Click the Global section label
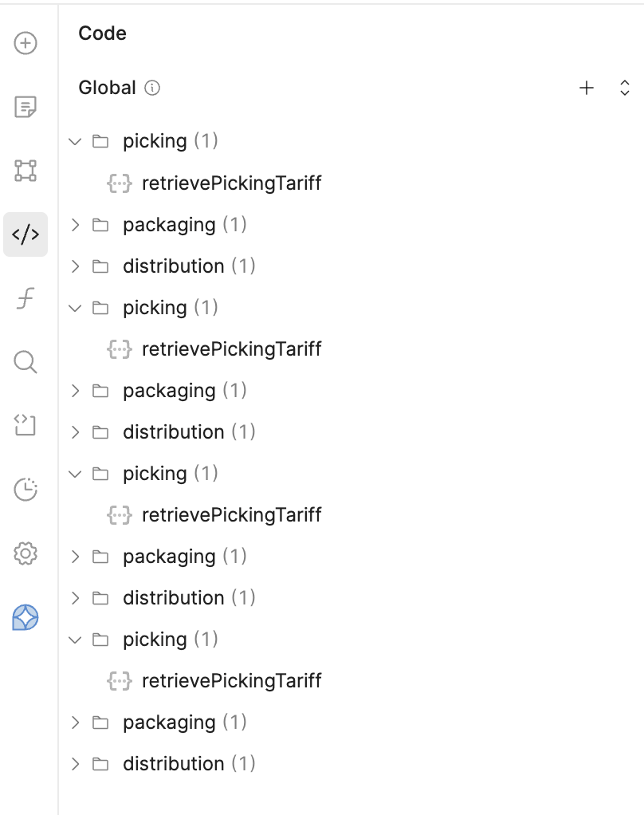This screenshot has height=815, width=644. pos(107,88)
